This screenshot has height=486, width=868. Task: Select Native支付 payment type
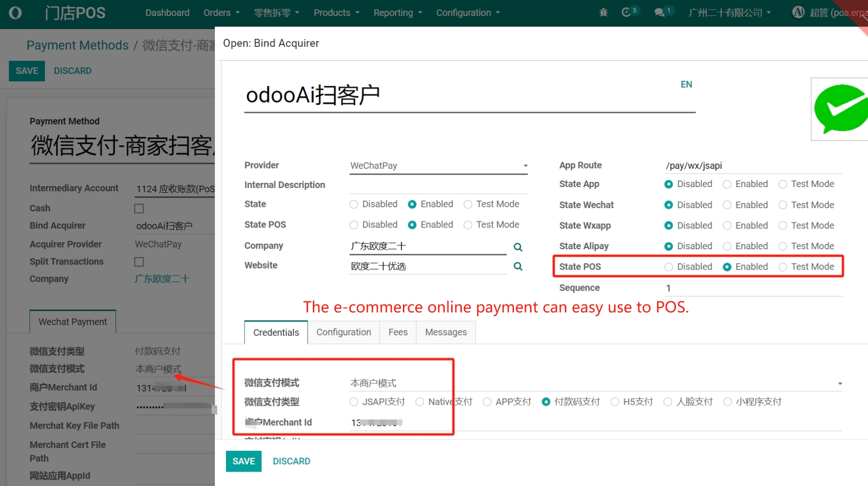pos(420,402)
